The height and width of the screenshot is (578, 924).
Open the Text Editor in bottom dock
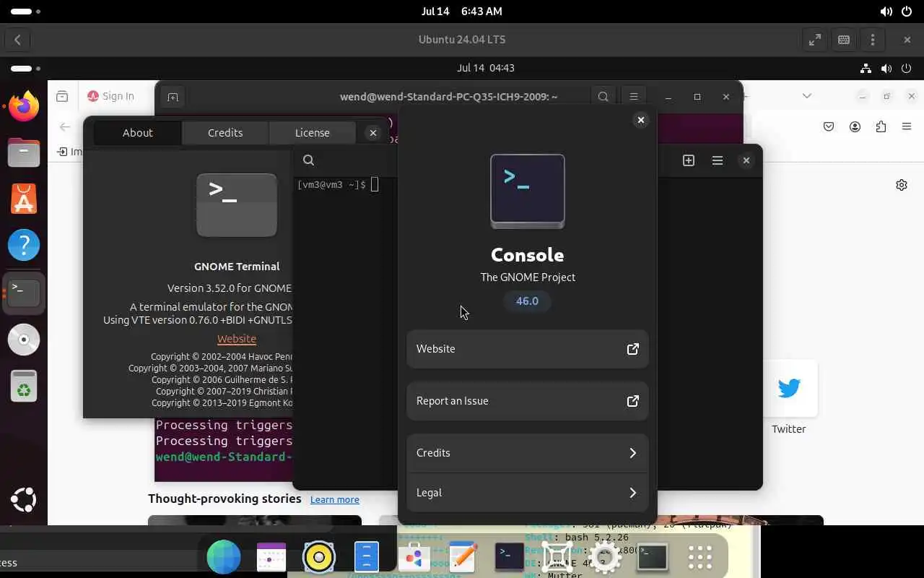(462, 557)
